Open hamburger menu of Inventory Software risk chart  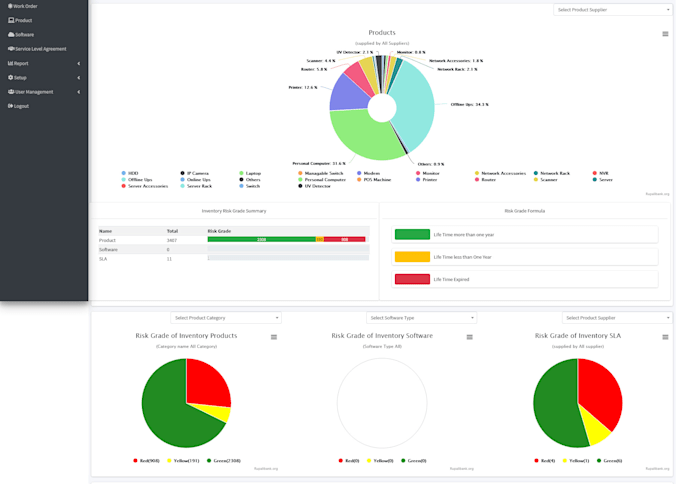pyautogui.click(x=469, y=337)
